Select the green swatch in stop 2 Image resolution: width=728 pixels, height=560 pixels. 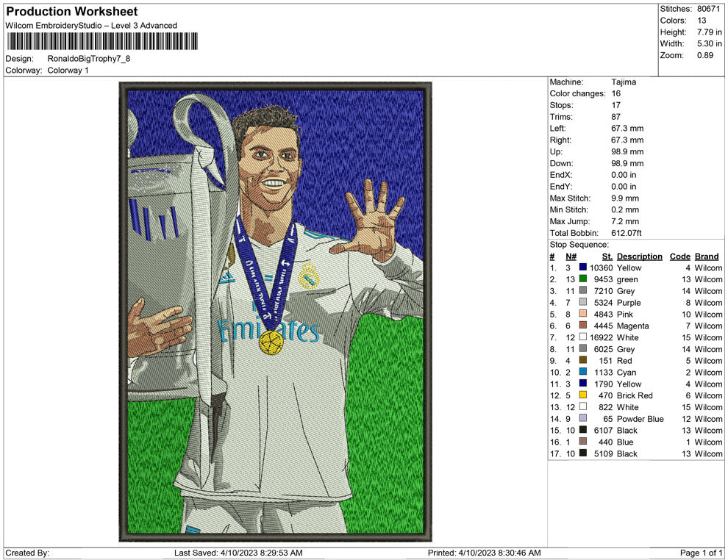coord(582,279)
